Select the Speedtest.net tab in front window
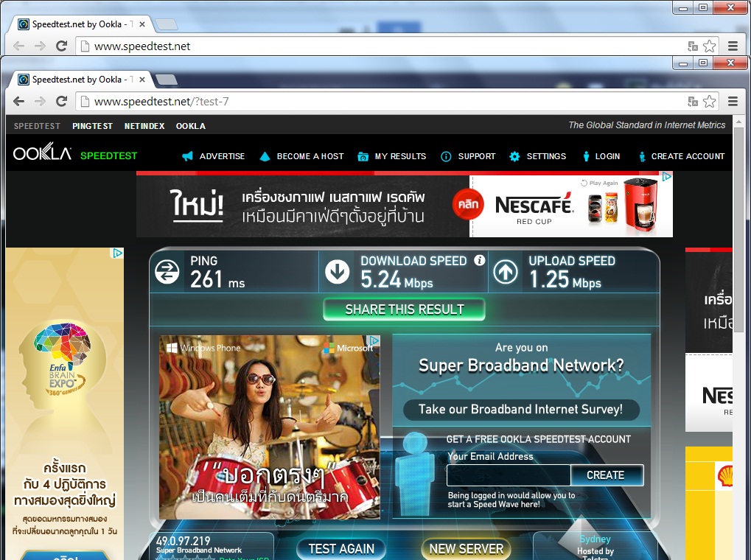This screenshot has height=560, width=751. point(80,80)
